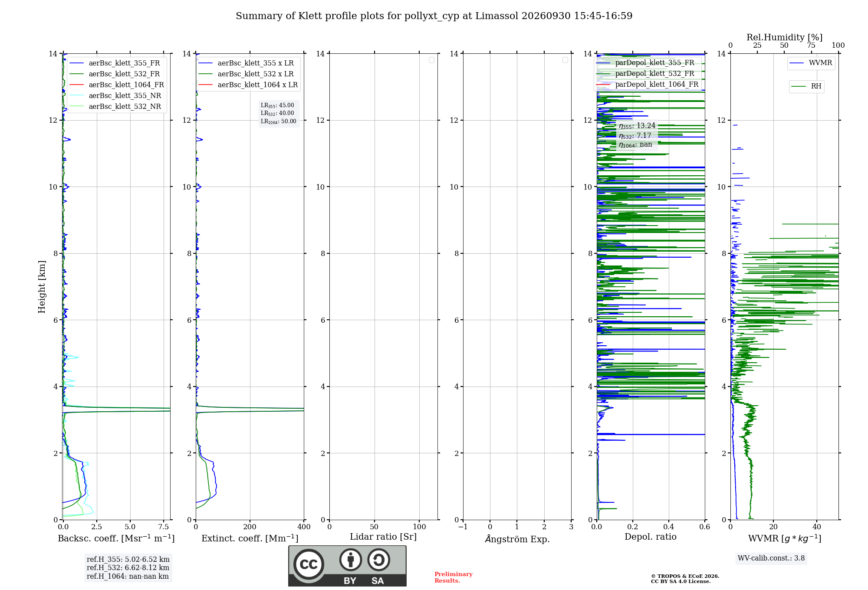Click the empty legend box in Lidar ratio panel
The image size is (868, 590).
coord(431,60)
